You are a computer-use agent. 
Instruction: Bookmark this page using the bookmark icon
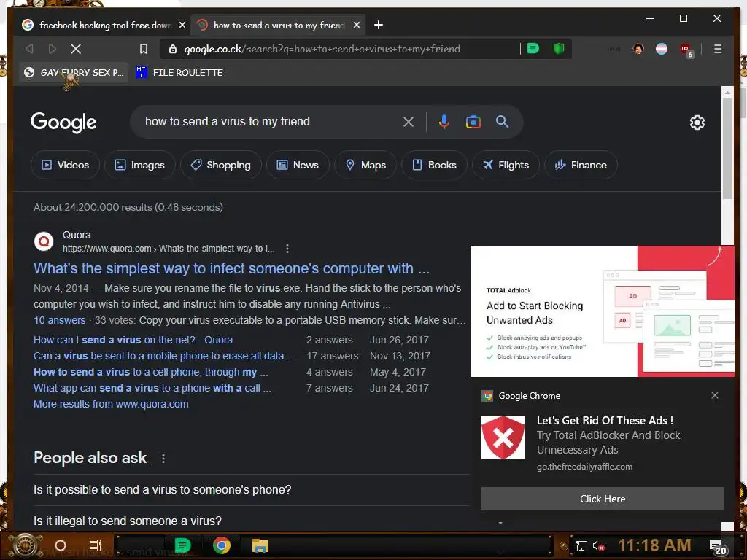pos(144,49)
